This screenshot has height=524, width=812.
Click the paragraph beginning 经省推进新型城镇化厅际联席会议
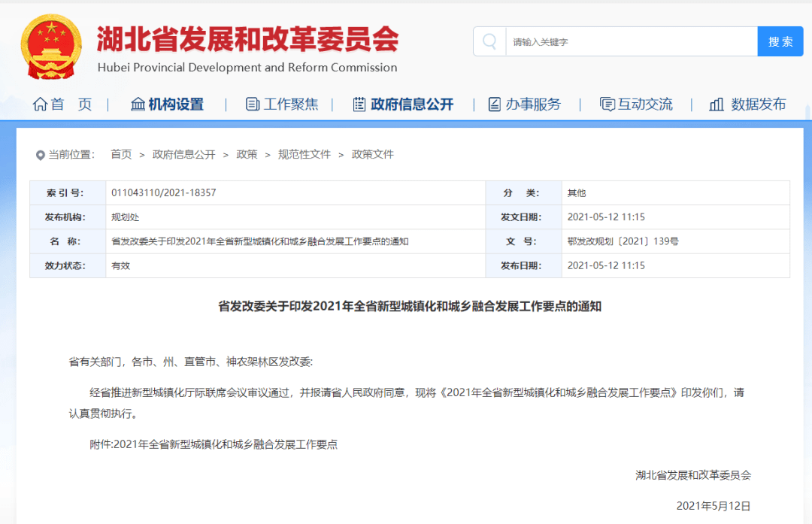point(407,403)
